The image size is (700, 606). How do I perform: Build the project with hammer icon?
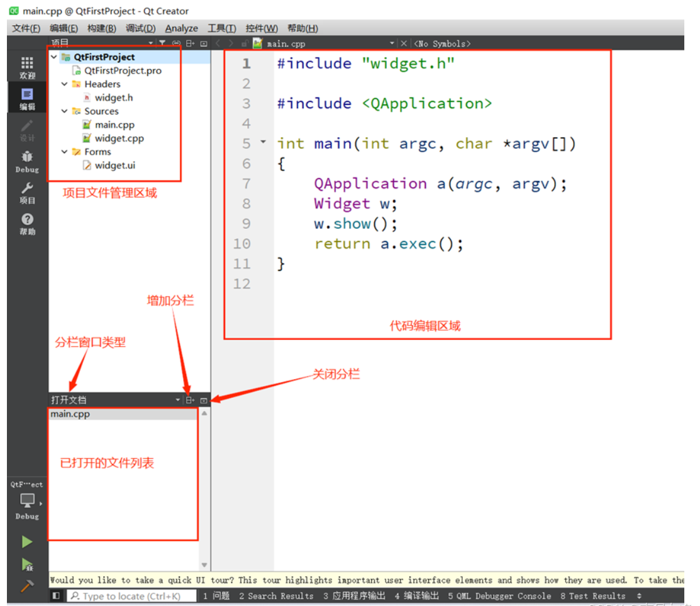tap(27, 585)
